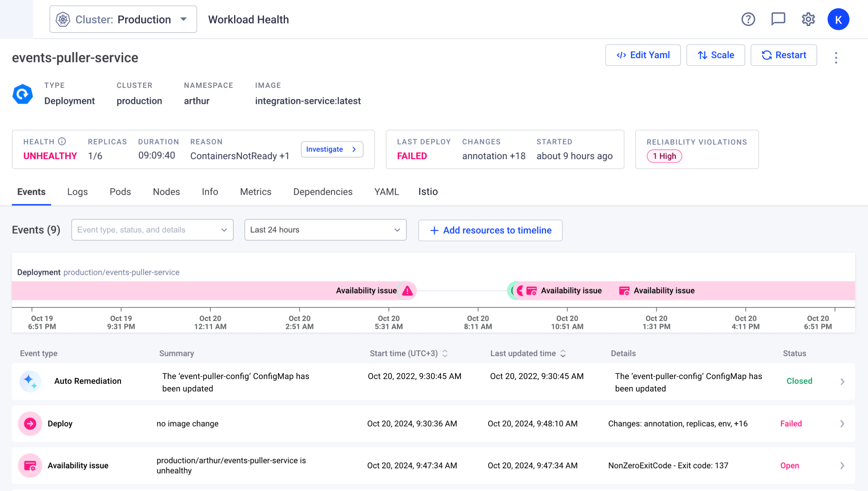Click the health info icon
Screen dimensions: 868x491
(62, 142)
